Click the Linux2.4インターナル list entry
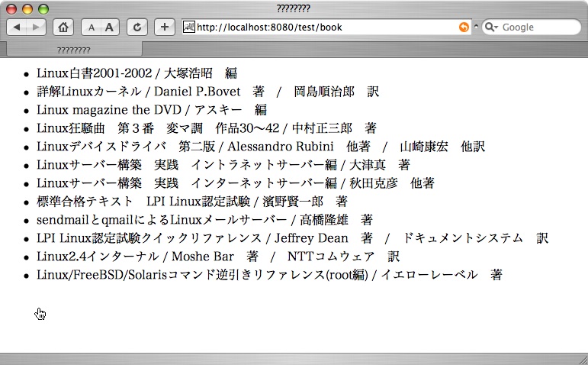588x365 pixels. pos(218,257)
